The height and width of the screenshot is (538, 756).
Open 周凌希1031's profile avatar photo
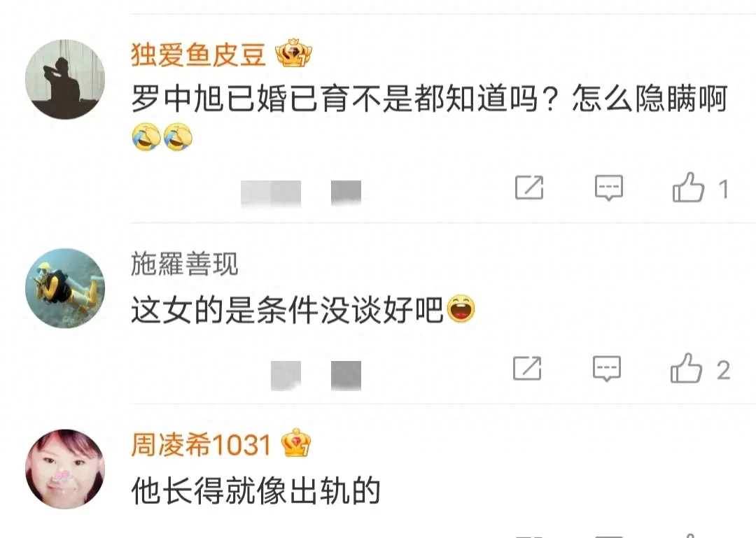click(x=64, y=469)
